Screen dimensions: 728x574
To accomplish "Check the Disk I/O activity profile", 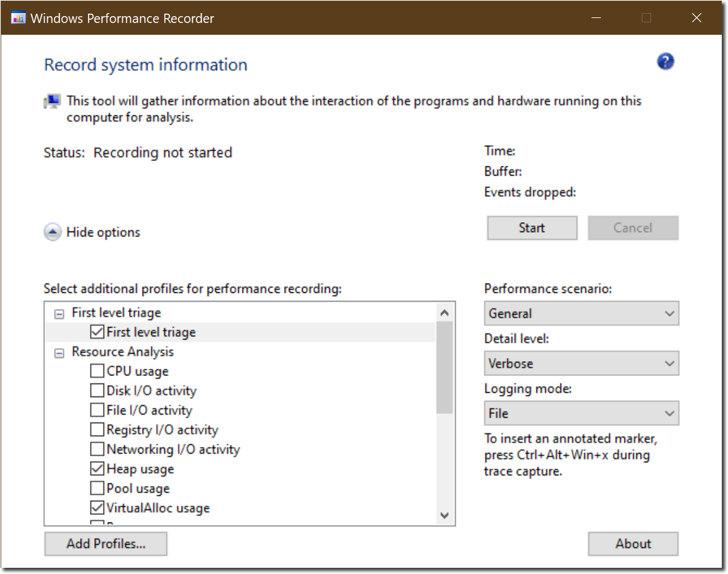I will 97,391.
